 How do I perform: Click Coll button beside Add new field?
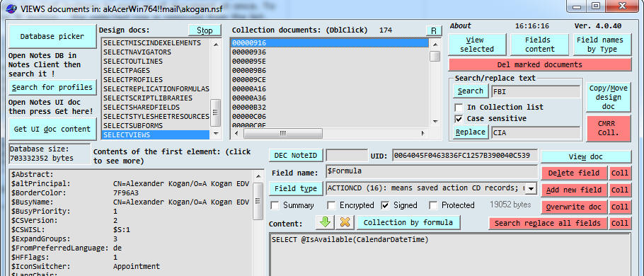[620, 190]
